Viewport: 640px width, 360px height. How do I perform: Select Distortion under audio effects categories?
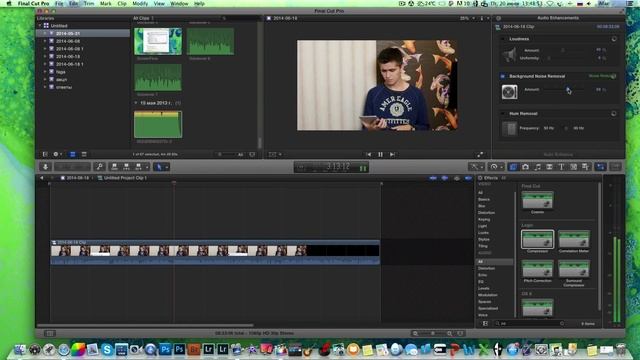pos(486,268)
